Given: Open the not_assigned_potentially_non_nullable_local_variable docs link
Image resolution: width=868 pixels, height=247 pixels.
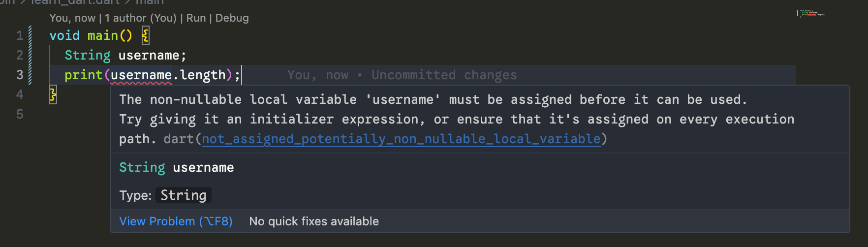Looking at the screenshot, I should (x=401, y=139).
